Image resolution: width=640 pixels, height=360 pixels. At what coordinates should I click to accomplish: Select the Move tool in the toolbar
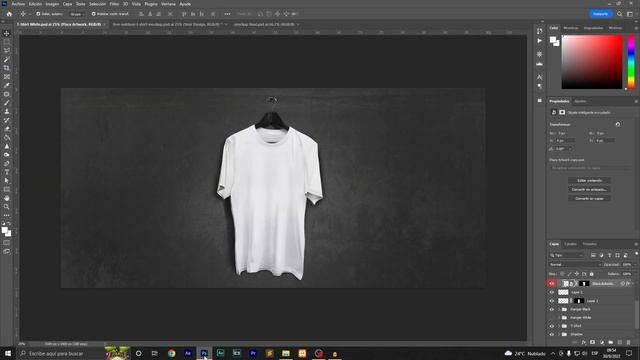pyautogui.click(x=7, y=33)
